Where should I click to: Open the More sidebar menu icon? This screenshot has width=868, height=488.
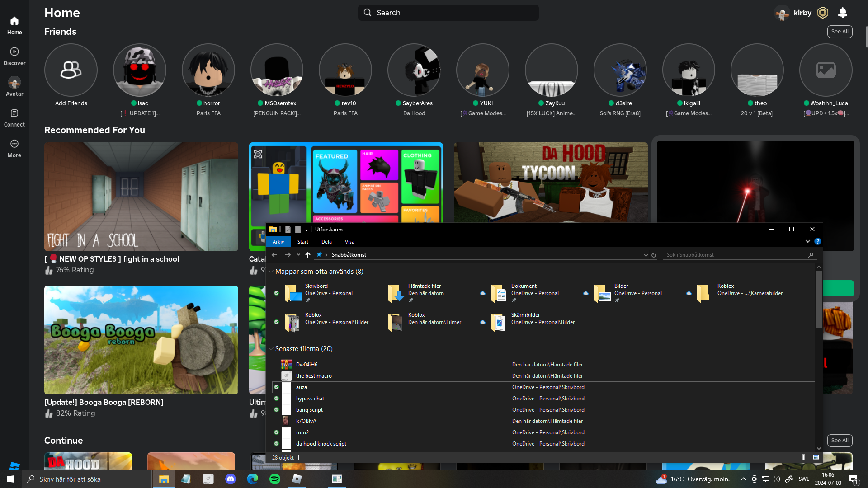pos(14,144)
